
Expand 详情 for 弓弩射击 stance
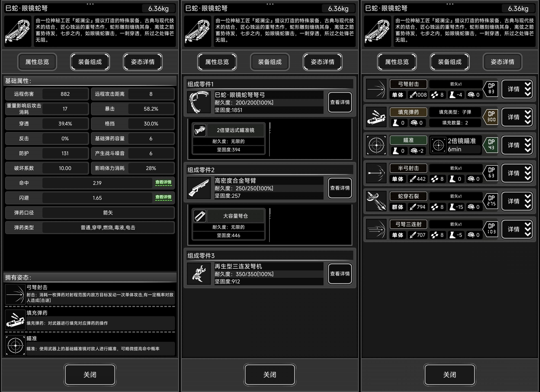click(x=517, y=89)
